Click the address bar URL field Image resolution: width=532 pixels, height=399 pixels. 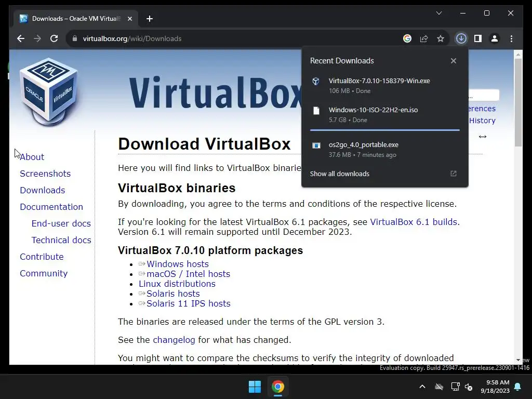234,38
